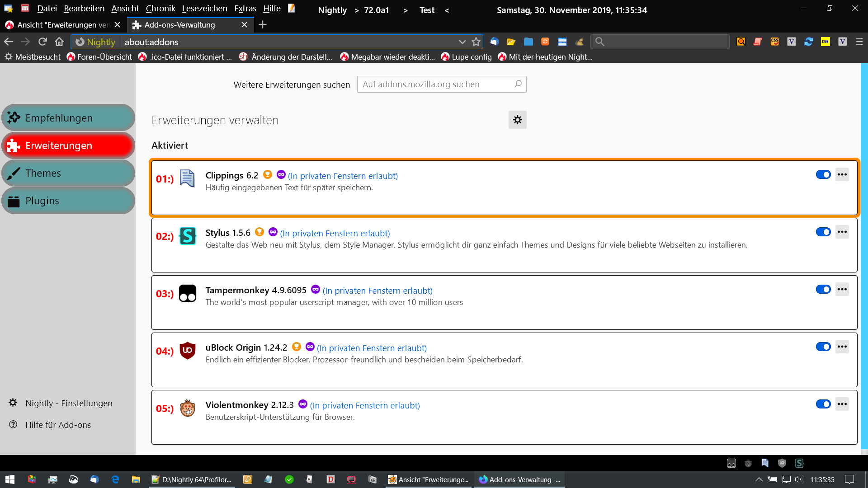Click the addons.mozilla.org search field
The image size is (868, 488).
436,84
